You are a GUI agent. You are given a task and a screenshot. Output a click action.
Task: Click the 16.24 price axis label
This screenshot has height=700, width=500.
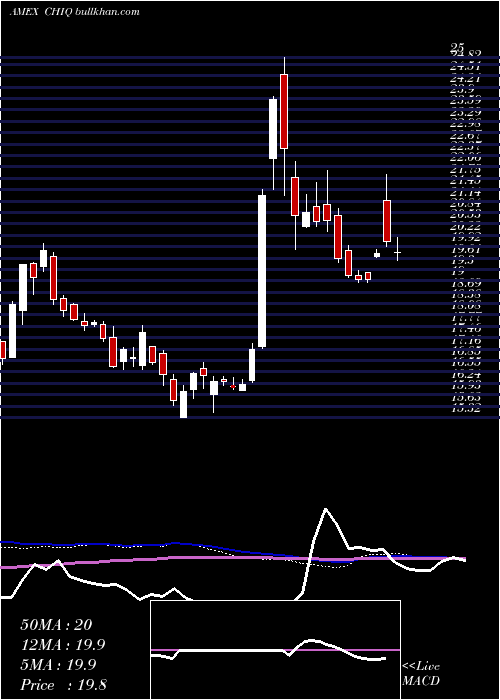[x=465, y=375]
